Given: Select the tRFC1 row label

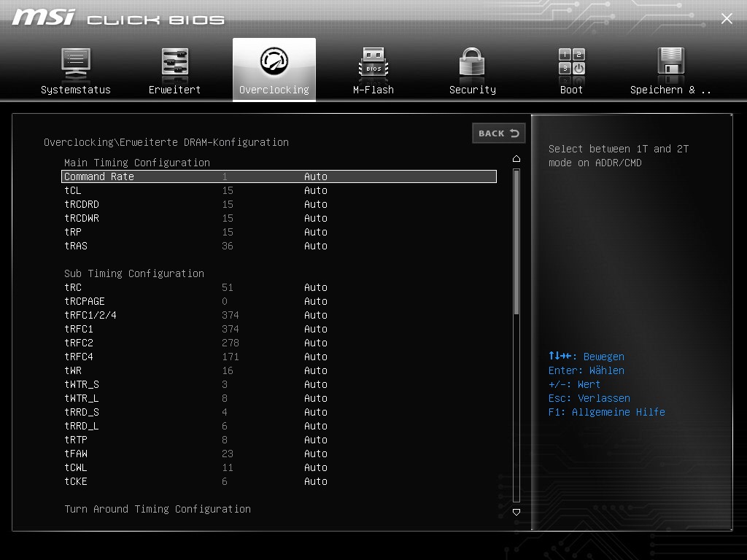Looking at the screenshot, I should pos(79,329).
